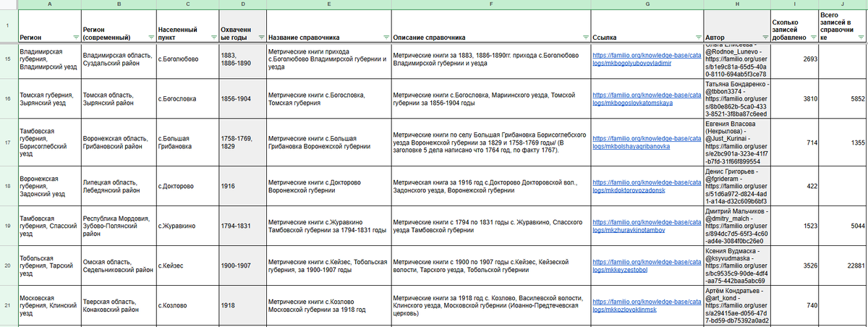Select the years cell 1856-1904
Viewport: 868px width, 327px height.
tap(242, 99)
